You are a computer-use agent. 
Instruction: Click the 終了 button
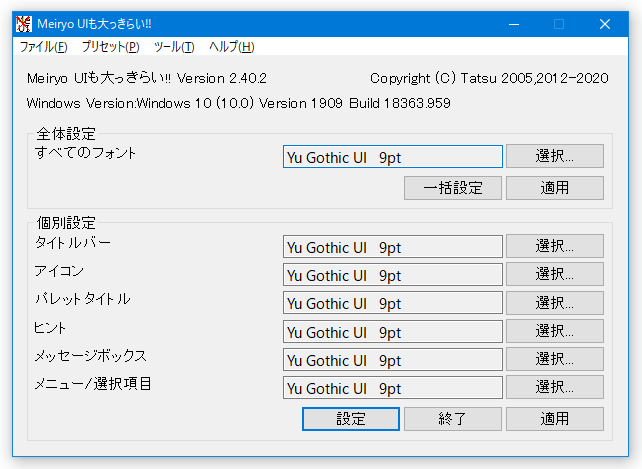453,419
